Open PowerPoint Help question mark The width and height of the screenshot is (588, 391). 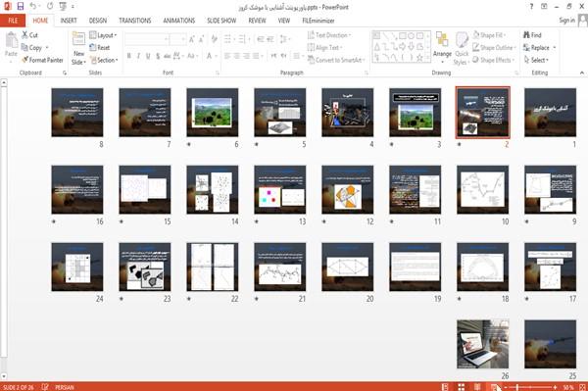[531, 7]
